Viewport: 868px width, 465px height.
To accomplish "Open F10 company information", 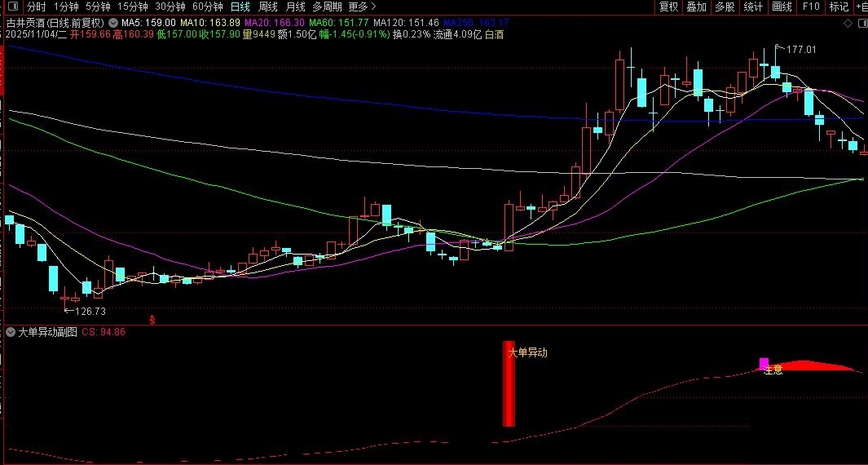I will pos(811,7).
